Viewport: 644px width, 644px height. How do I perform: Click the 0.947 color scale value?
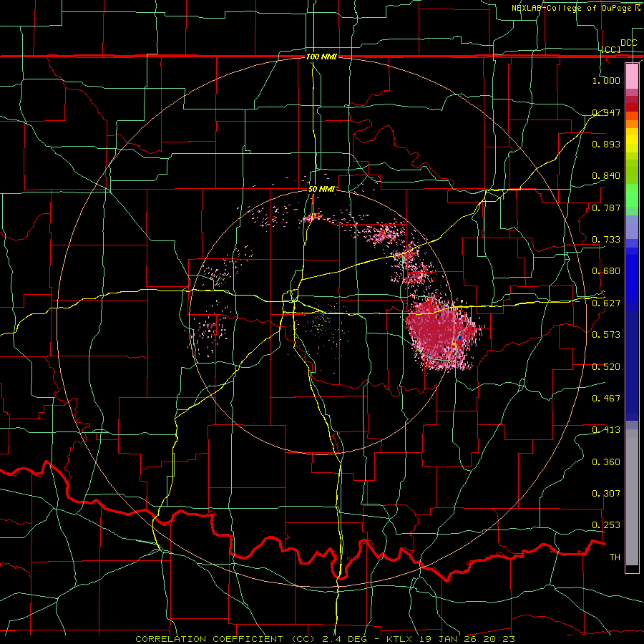(606, 112)
